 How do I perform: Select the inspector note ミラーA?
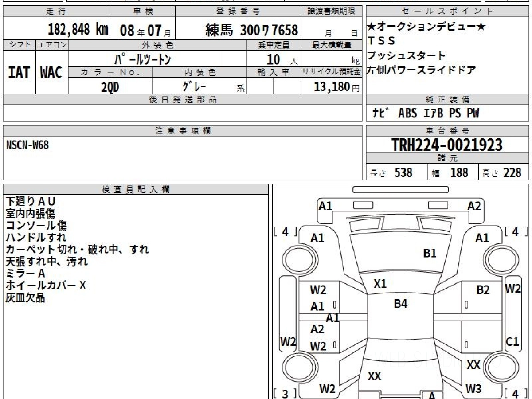25,274
